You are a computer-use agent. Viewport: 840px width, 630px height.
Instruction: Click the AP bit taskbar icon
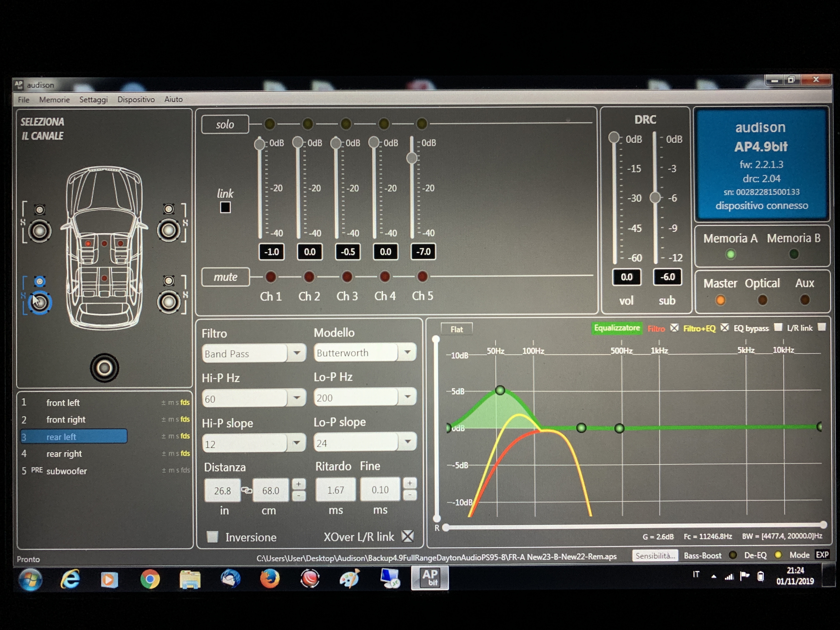pos(430,578)
